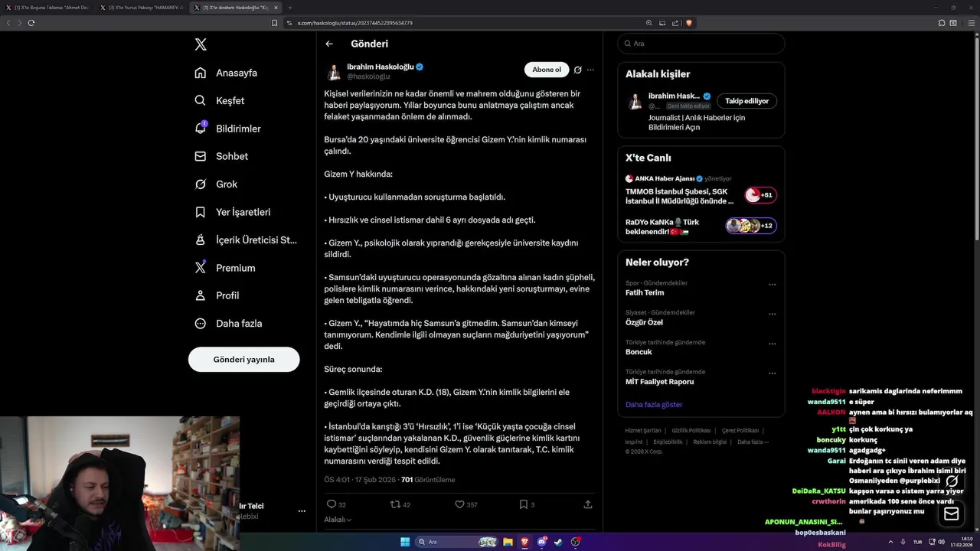980x551 pixels.
Task: Open the +81 listeners avatar badge
Action: pyautogui.click(x=760, y=195)
